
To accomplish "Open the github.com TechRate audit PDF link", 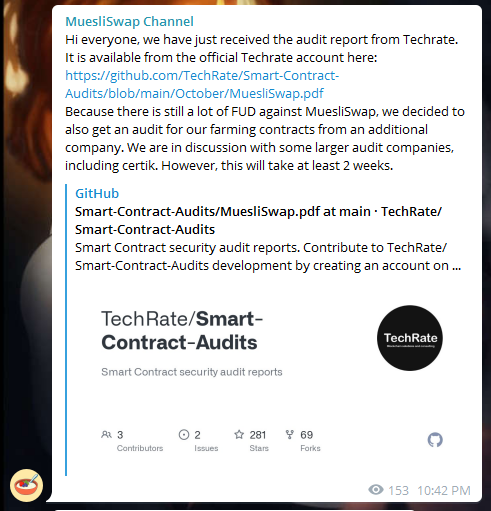I will coord(202,84).
